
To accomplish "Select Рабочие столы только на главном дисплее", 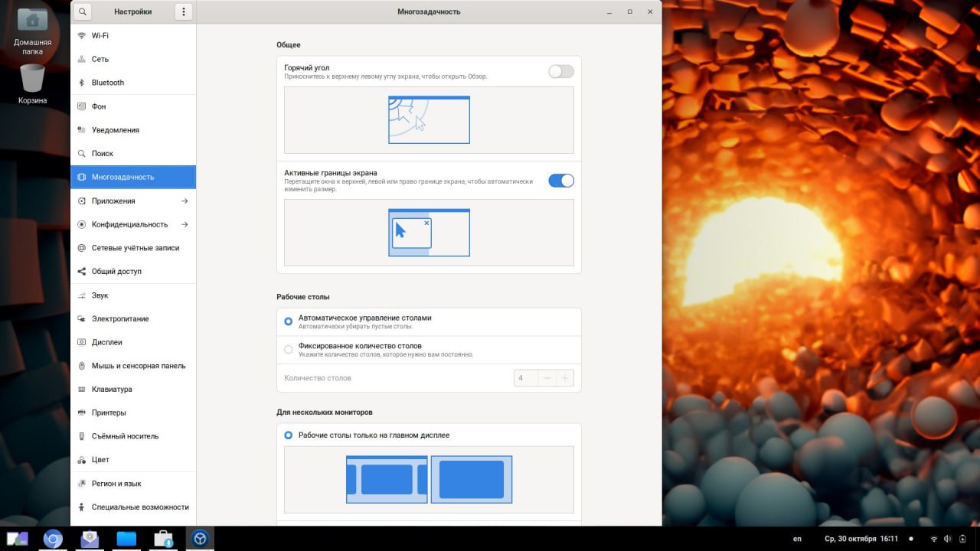I will (289, 435).
